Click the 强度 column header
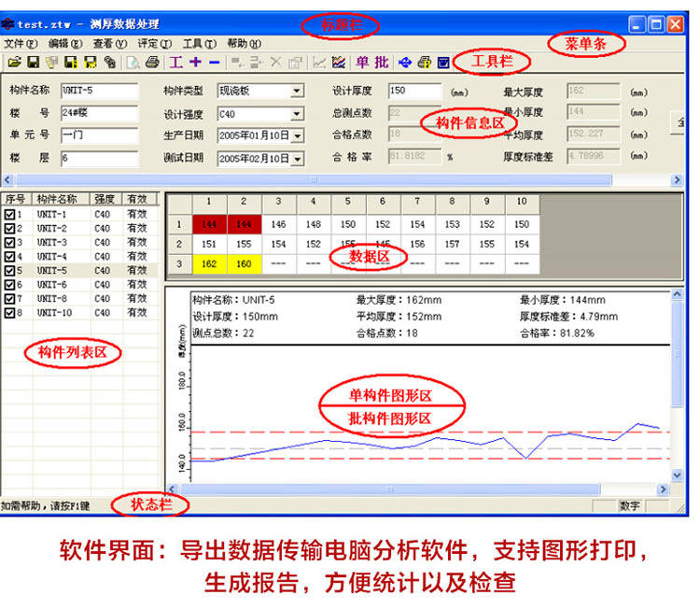The height and width of the screenshot is (609, 700). (x=106, y=199)
